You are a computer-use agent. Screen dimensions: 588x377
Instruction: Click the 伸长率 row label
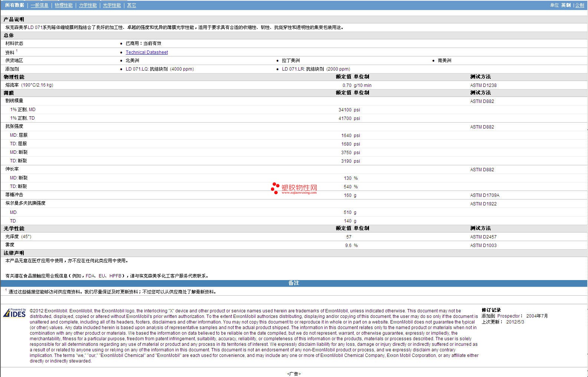click(x=12, y=169)
